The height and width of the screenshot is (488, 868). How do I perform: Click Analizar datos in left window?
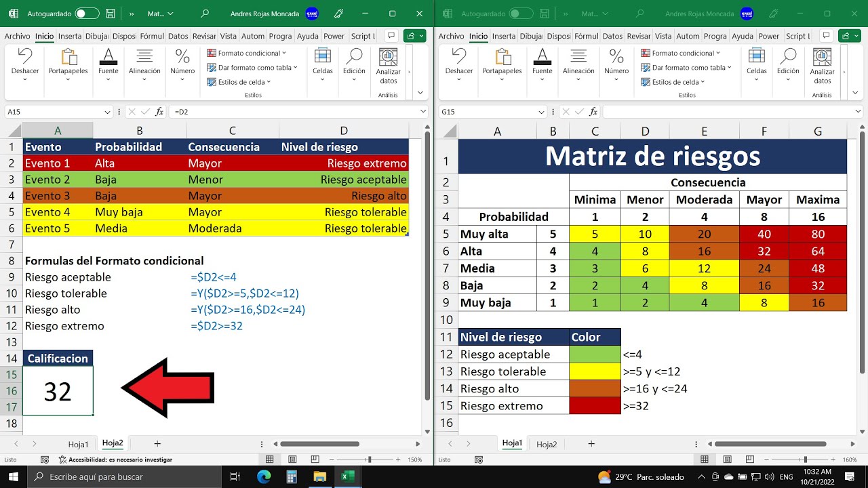(x=389, y=66)
